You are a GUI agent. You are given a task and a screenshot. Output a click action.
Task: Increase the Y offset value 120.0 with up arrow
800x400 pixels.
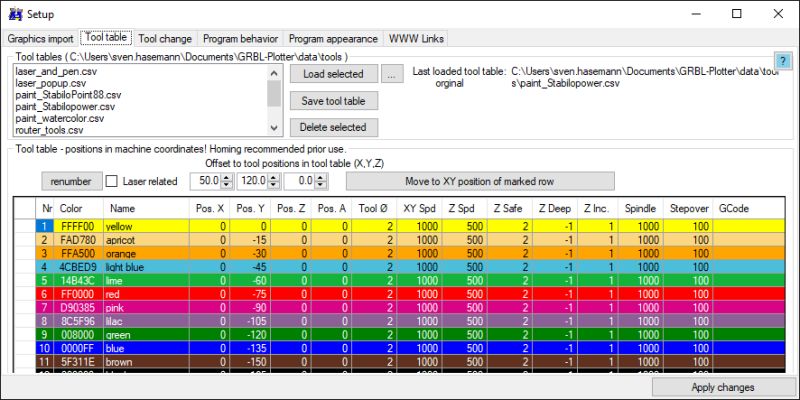pyautogui.click(x=274, y=177)
